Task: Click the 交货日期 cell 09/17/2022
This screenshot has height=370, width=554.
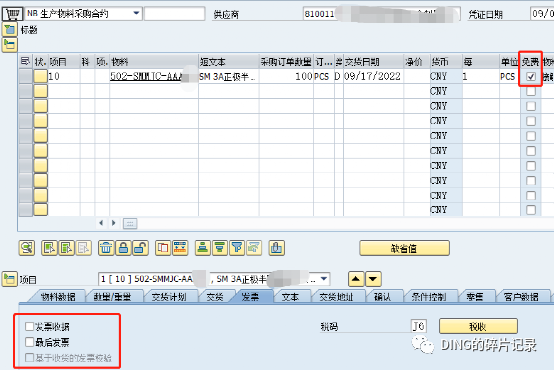Action: [373, 76]
